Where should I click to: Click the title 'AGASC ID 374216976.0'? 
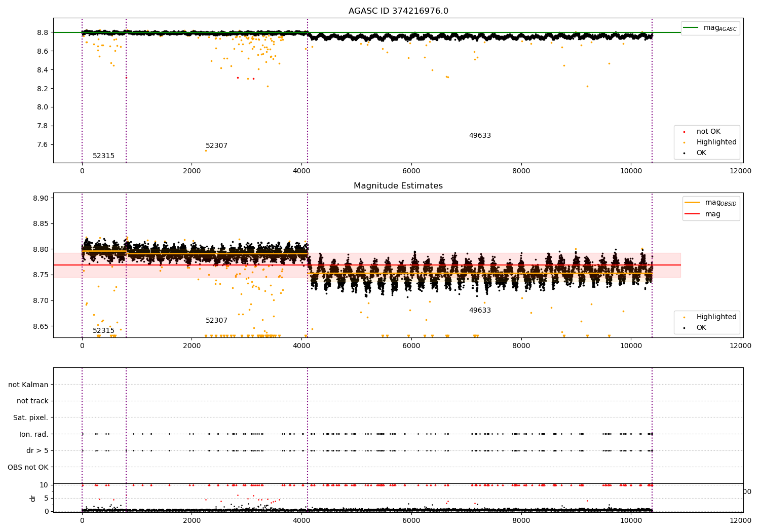tap(398, 11)
